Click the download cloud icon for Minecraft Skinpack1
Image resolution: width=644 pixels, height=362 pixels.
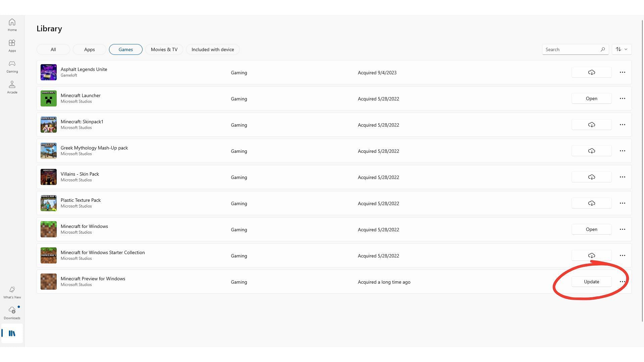pos(591,125)
